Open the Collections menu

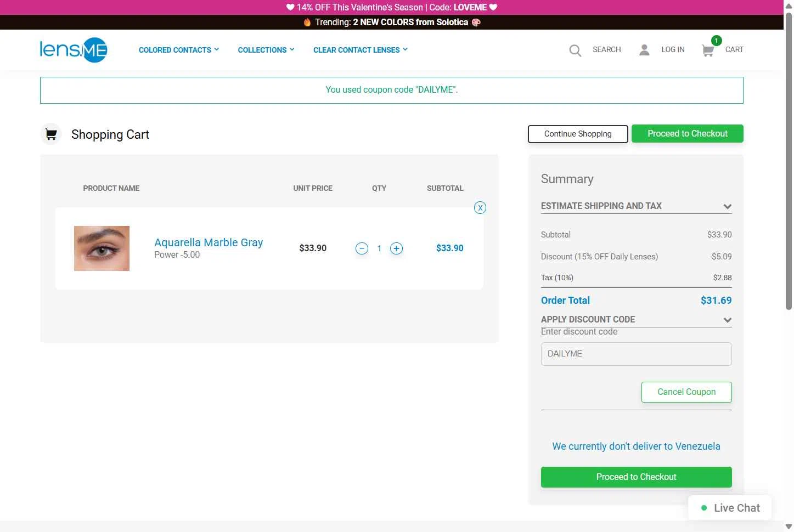[x=266, y=50]
